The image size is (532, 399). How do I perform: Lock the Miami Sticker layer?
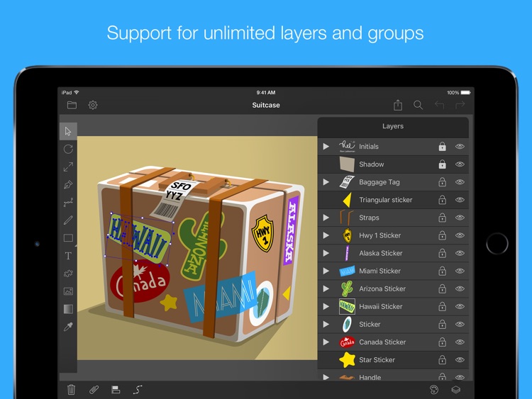point(442,271)
